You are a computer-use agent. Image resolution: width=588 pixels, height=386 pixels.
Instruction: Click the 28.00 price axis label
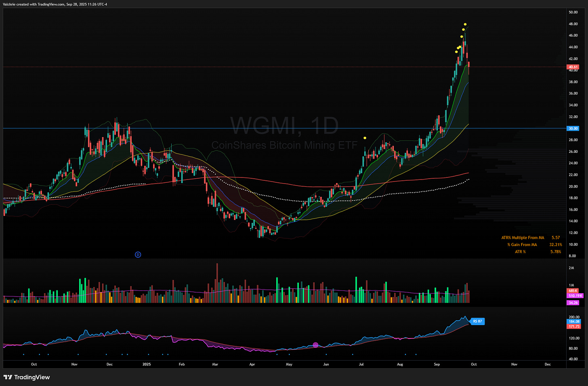573,140
